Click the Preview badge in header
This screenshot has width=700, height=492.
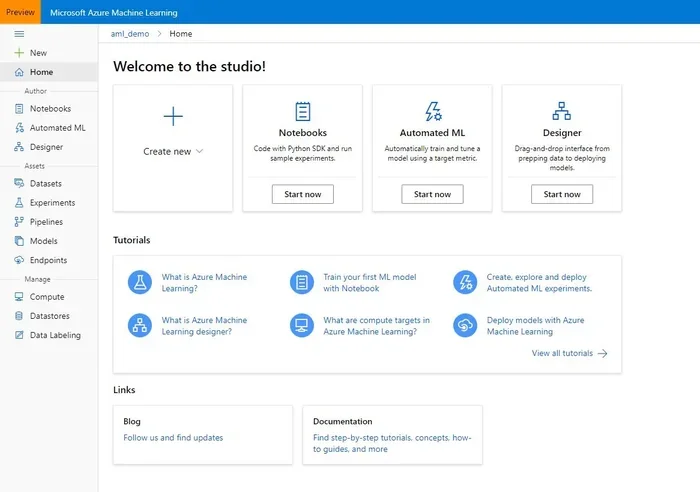click(20, 12)
